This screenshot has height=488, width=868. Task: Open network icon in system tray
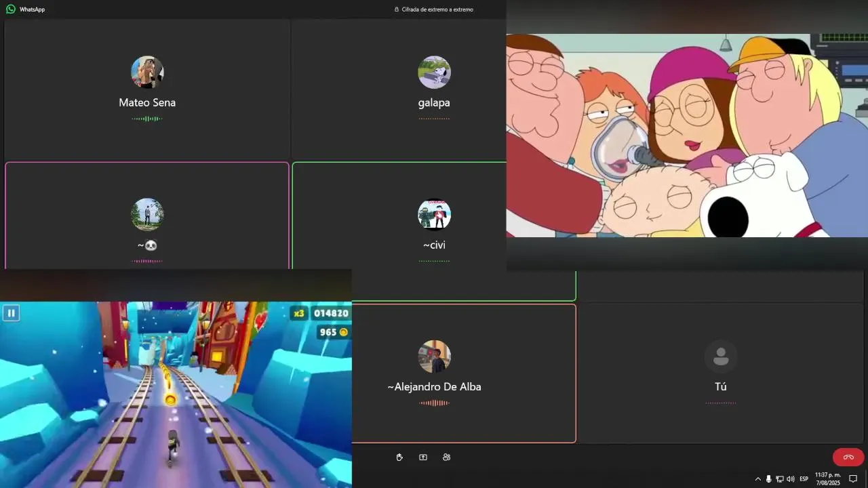[x=779, y=479]
